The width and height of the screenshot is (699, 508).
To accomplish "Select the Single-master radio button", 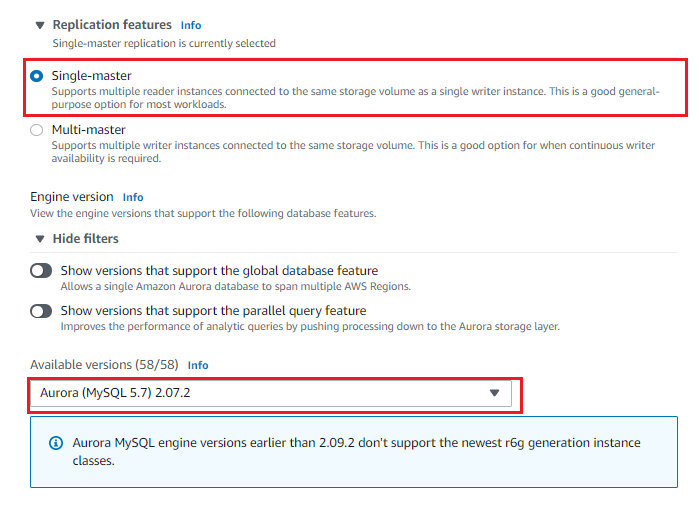I will click(x=37, y=76).
